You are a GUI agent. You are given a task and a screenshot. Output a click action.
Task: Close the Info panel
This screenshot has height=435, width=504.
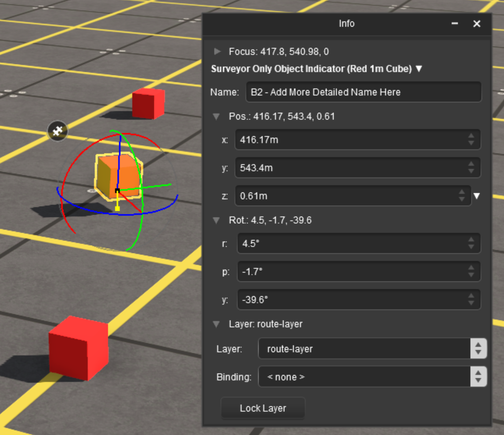pyautogui.click(x=476, y=24)
